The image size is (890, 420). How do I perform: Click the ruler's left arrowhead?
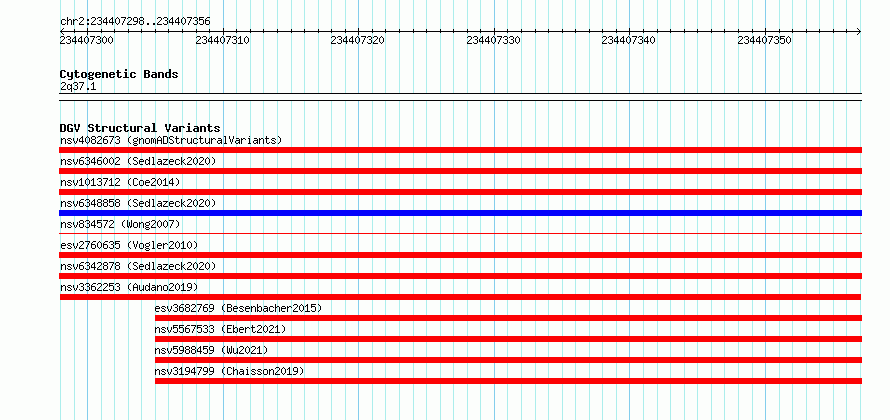click(x=62, y=31)
